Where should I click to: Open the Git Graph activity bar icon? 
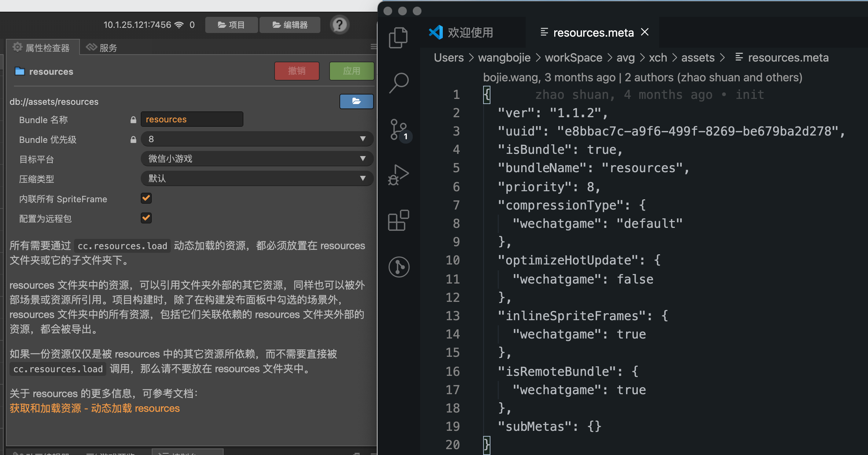(x=399, y=267)
